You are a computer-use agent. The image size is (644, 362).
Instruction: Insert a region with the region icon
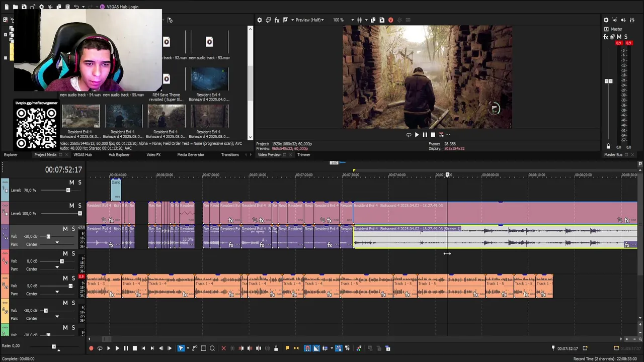296,348
